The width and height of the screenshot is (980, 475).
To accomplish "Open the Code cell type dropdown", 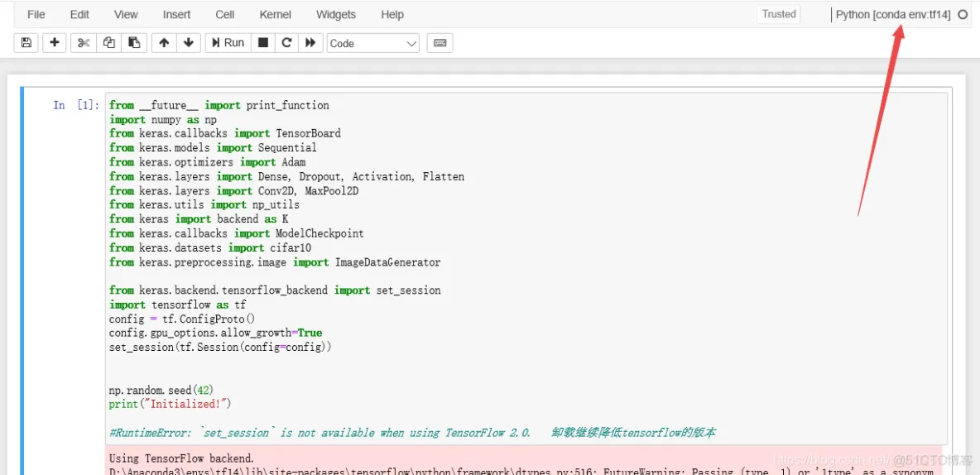I will [x=373, y=43].
